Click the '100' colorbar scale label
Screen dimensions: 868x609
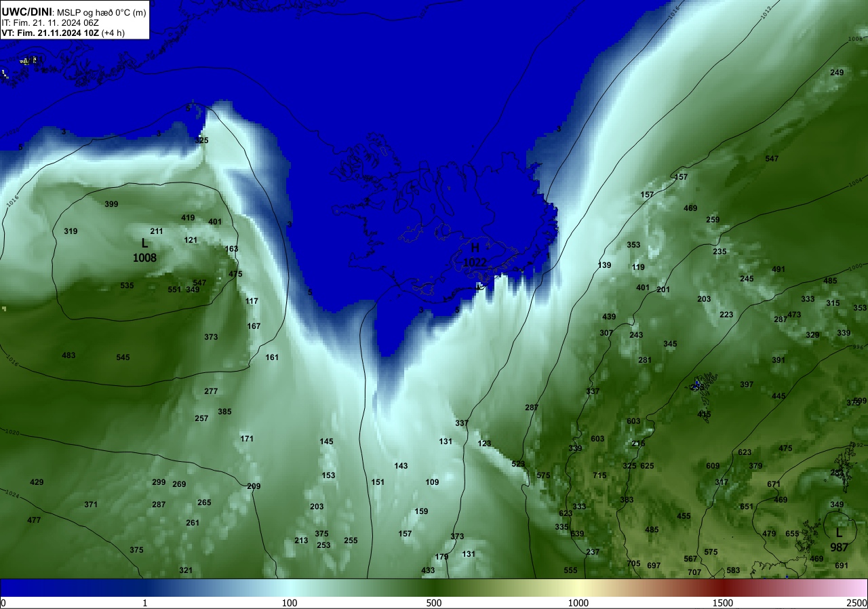(290, 603)
